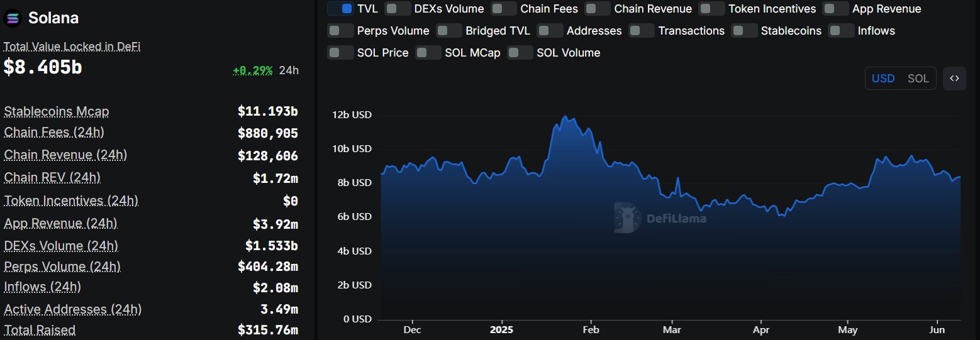Click the DefiLlama watermark logo
980x340 pixels.
pos(660,218)
